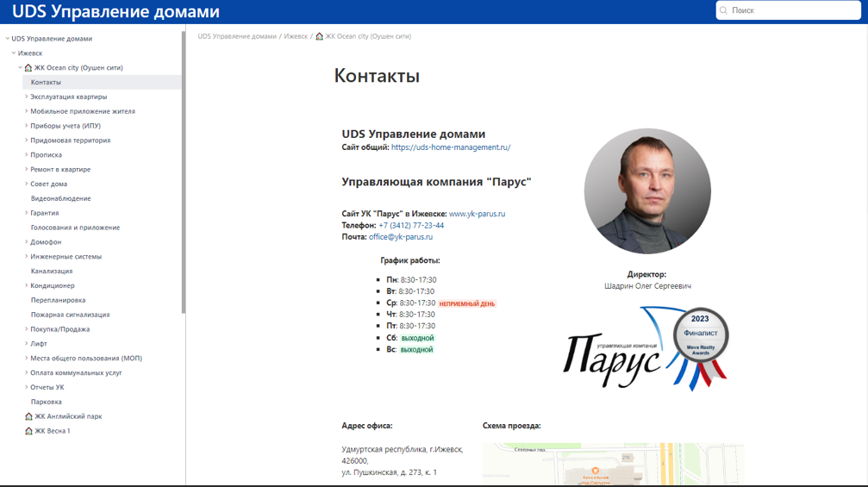The height and width of the screenshot is (487, 868).
Task: Expand the Совет дома chevron
Action: [x=26, y=184]
